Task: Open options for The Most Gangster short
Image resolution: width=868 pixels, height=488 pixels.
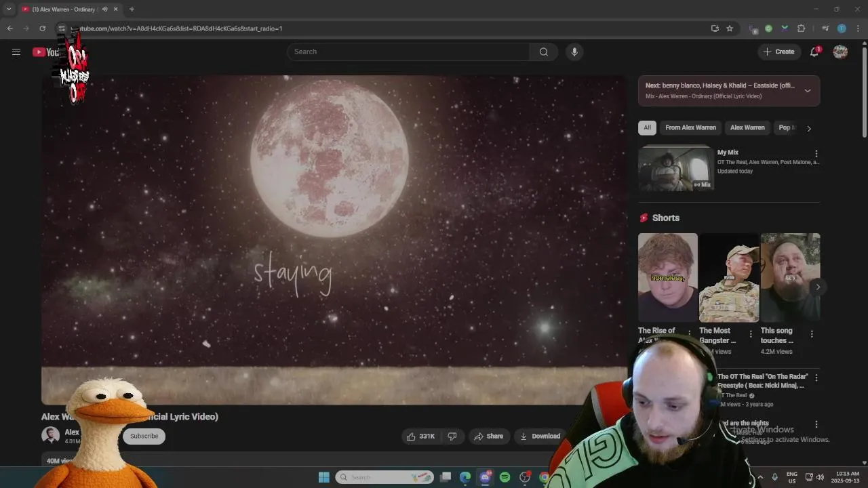Action: [x=751, y=333]
